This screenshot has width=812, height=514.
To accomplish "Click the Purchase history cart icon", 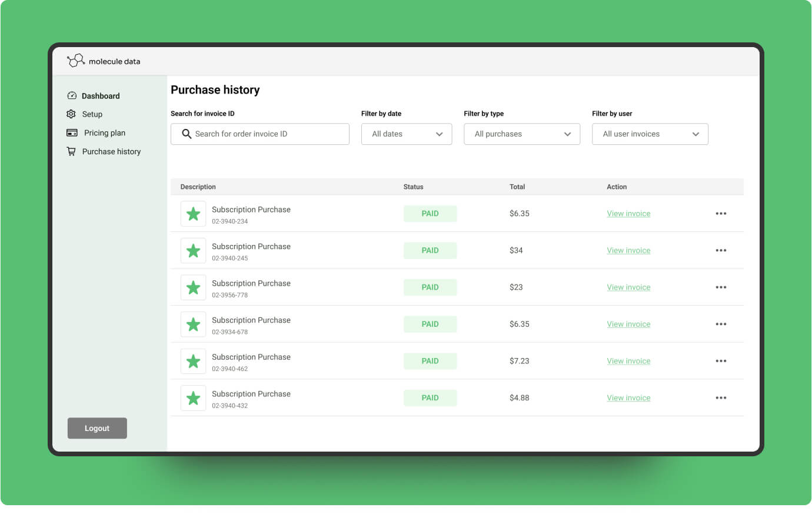I will coord(72,151).
